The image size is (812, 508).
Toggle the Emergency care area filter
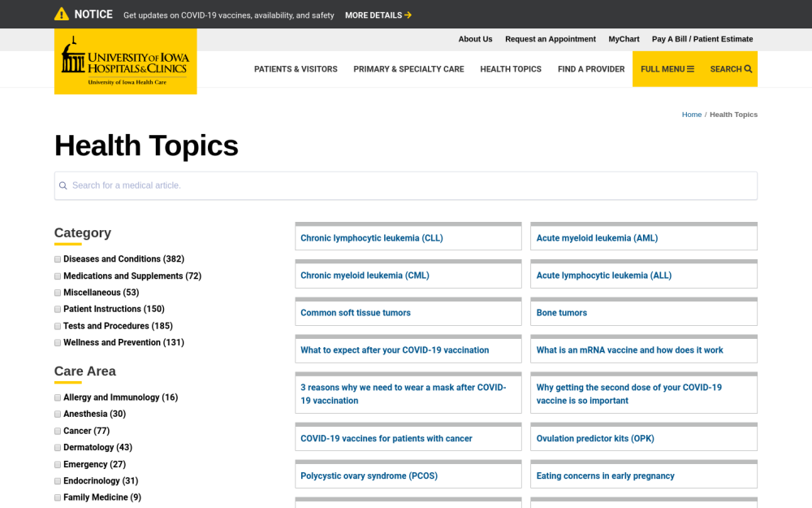[57, 464]
